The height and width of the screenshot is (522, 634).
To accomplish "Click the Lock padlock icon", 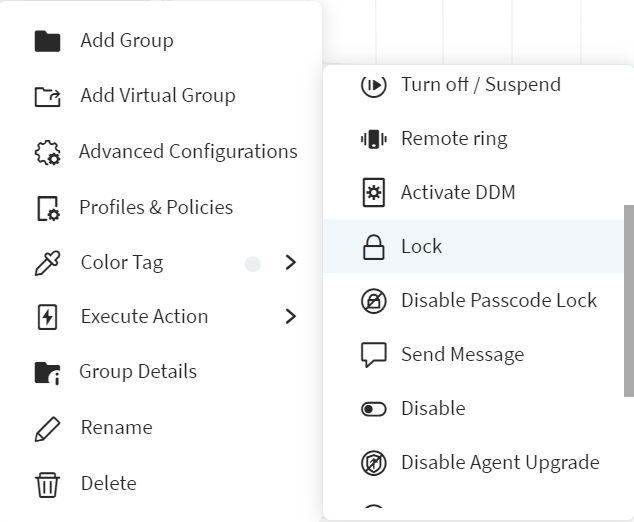I will coord(373,247).
